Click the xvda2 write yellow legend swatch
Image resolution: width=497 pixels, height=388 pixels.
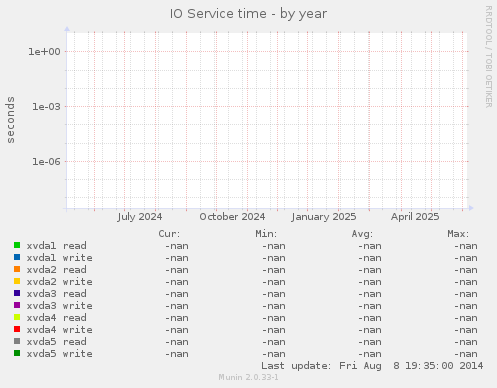click(17, 281)
